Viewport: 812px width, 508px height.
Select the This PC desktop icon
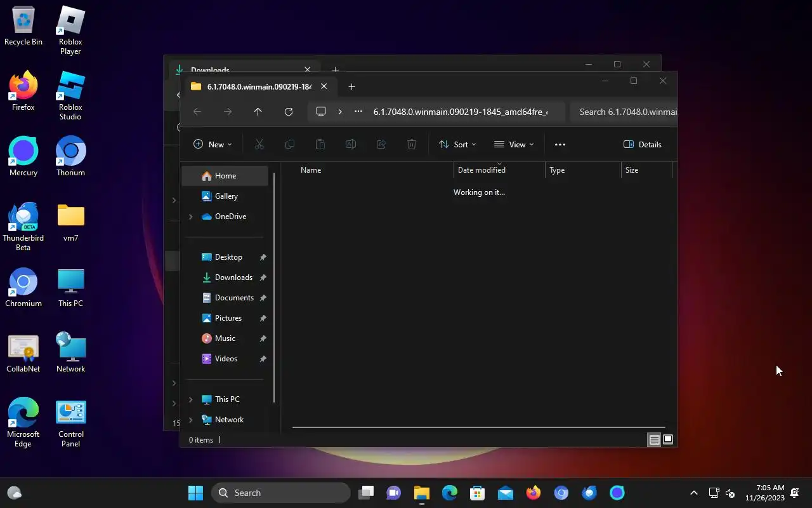coord(70,287)
